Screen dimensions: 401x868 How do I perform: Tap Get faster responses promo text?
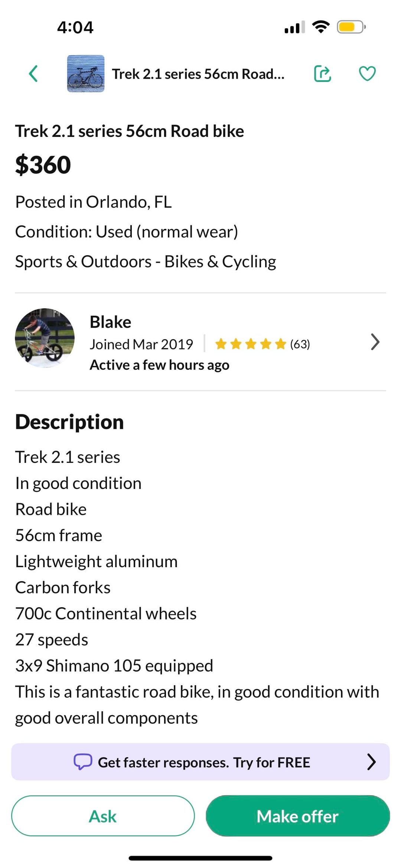204,763
